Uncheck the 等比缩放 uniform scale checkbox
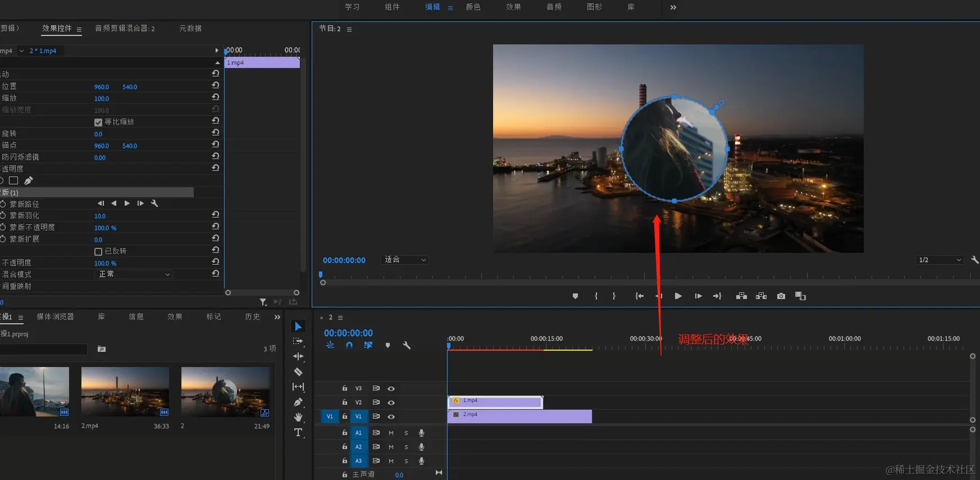 pyautogui.click(x=98, y=122)
